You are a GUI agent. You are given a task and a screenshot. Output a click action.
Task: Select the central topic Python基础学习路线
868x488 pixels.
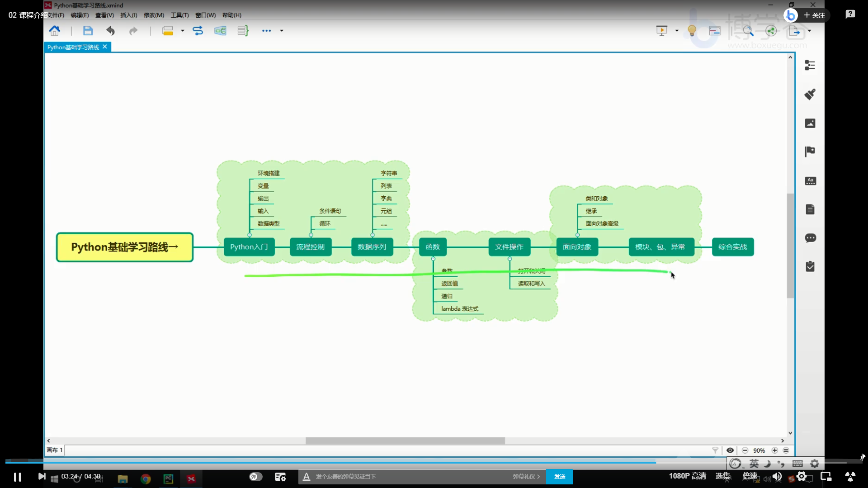pyautogui.click(x=125, y=247)
